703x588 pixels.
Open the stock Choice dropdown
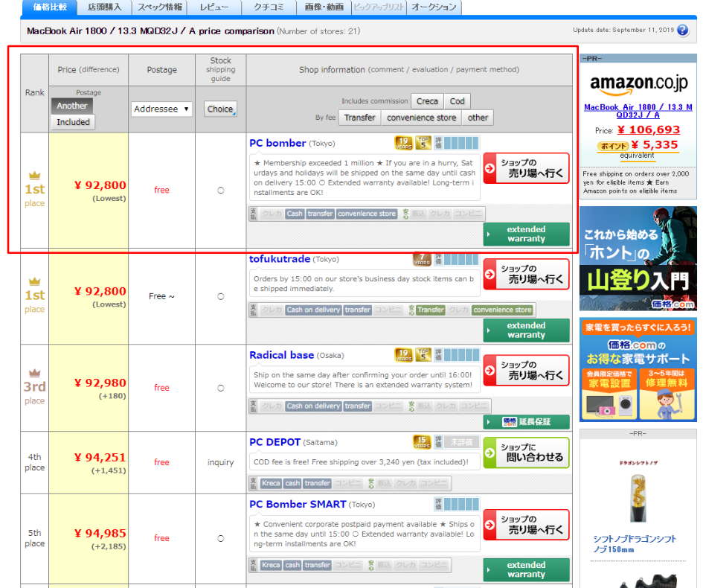click(x=220, y=109)
